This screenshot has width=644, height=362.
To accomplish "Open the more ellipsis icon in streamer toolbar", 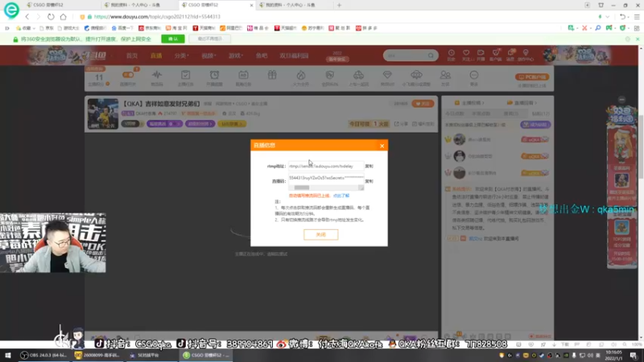I will click(x=474, y=75).
